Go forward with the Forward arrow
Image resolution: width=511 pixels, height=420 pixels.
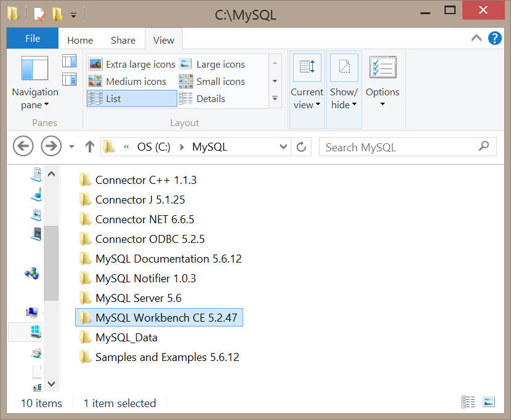[x=51, y=146]
